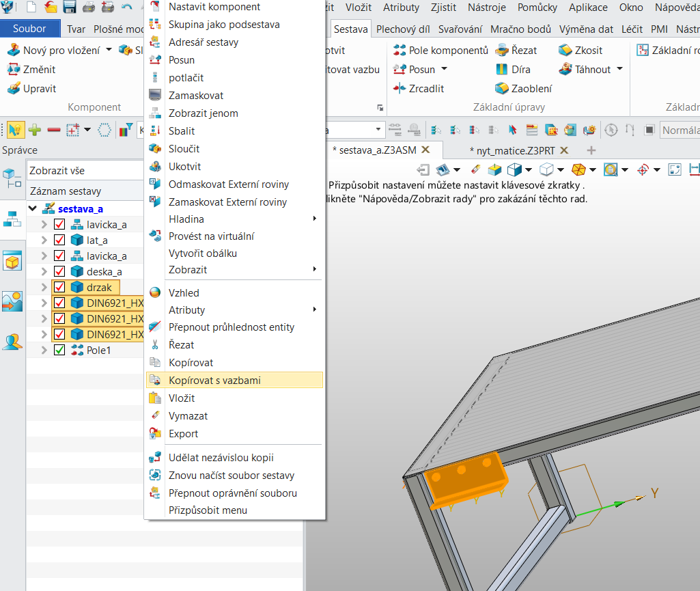The height and width of the screenshot is (591, 700).
Task: Toggle checkbox for deska_a component
Action: tap(59, 272)
